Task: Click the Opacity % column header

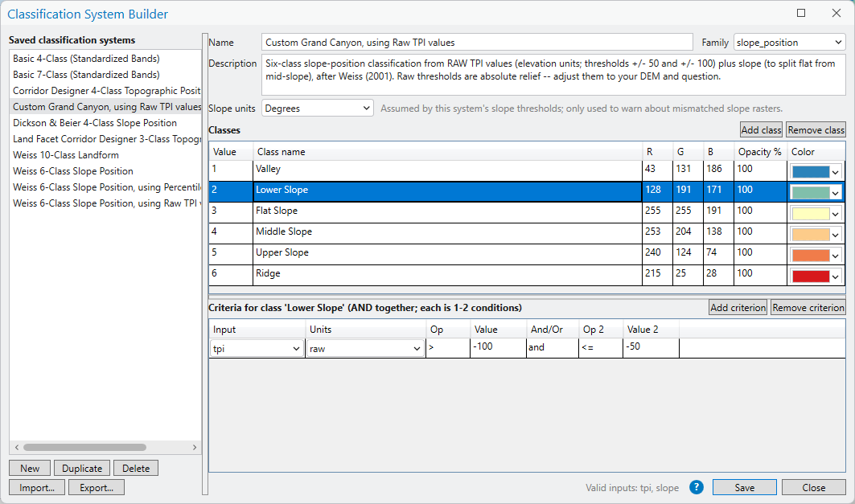Action: (x=759, y=151)
